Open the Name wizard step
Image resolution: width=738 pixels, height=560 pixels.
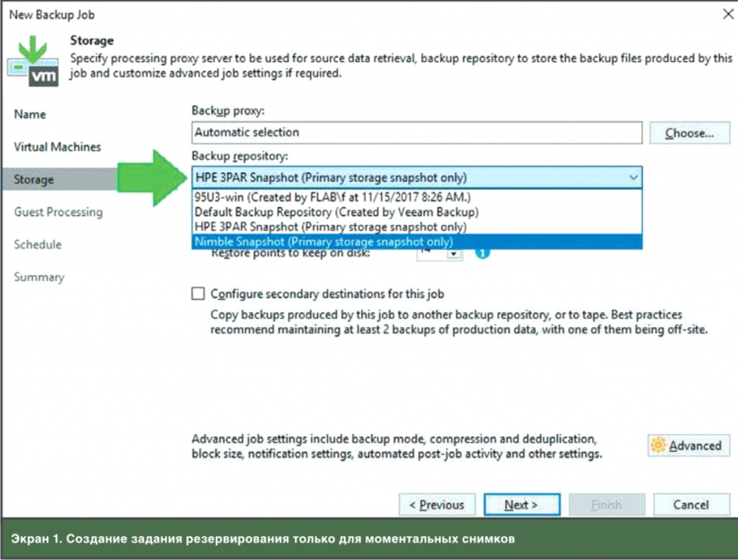click(30, 115)
